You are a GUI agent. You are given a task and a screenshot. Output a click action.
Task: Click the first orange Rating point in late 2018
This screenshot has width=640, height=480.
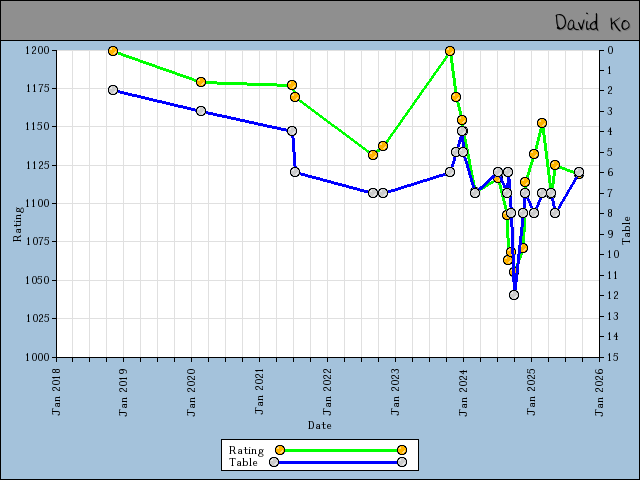point(113,51)
